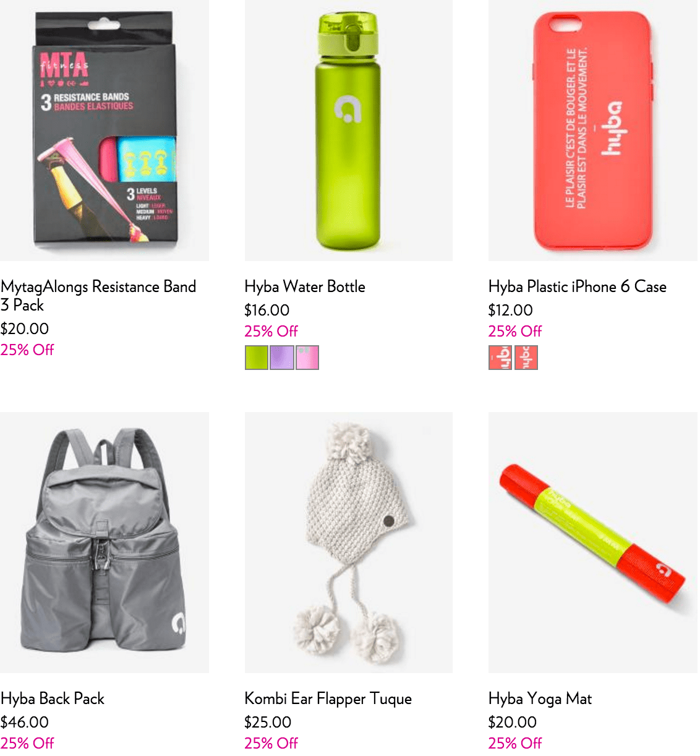Open the Hyba Water Bottle product link

(305, 286)
